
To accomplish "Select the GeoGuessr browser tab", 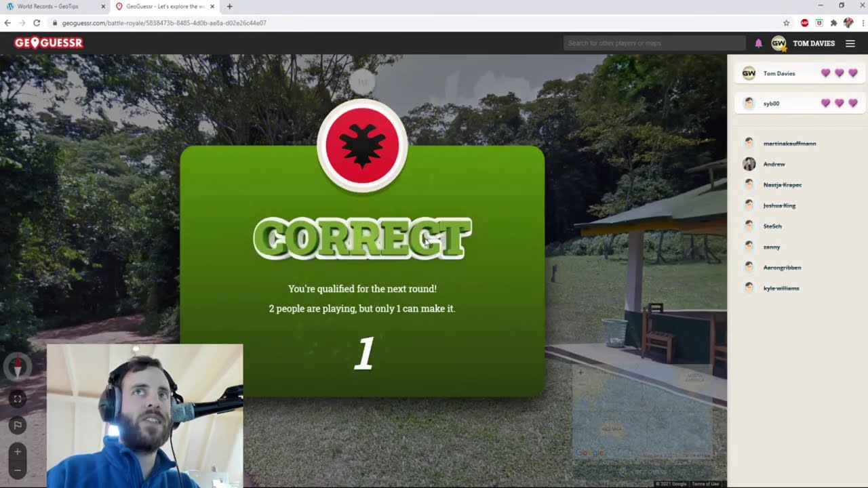I will pyautogui.click(x=165, y=6).
